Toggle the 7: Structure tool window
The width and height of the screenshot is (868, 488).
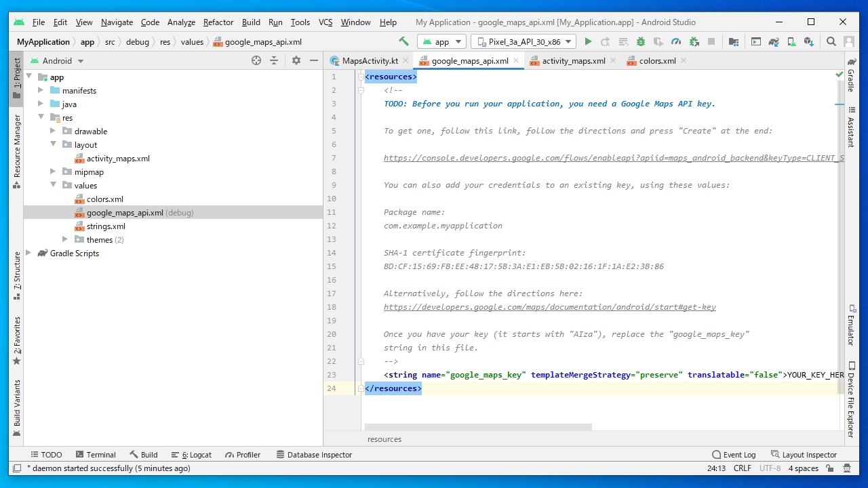click(17, 277)
